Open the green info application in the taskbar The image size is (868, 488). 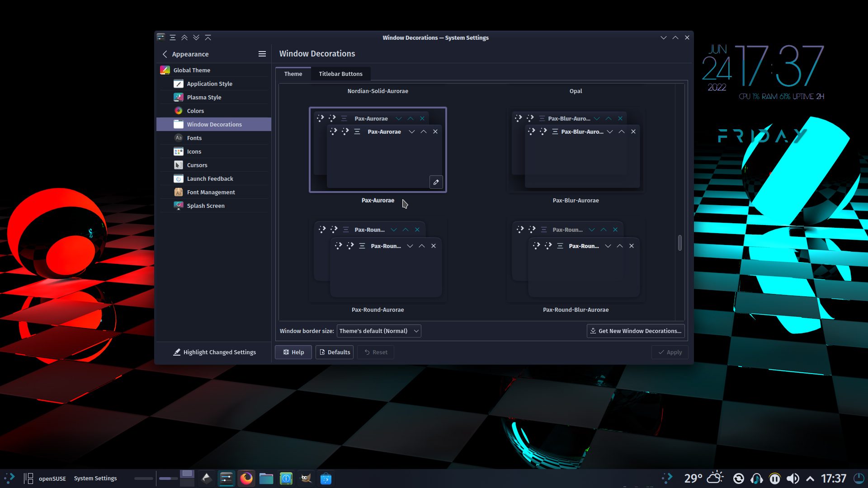286,478
